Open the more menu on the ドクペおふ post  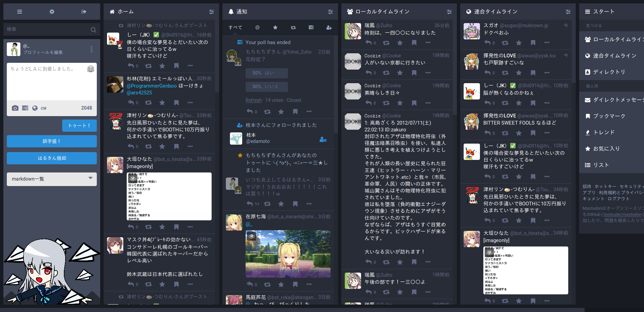[547, 43]
